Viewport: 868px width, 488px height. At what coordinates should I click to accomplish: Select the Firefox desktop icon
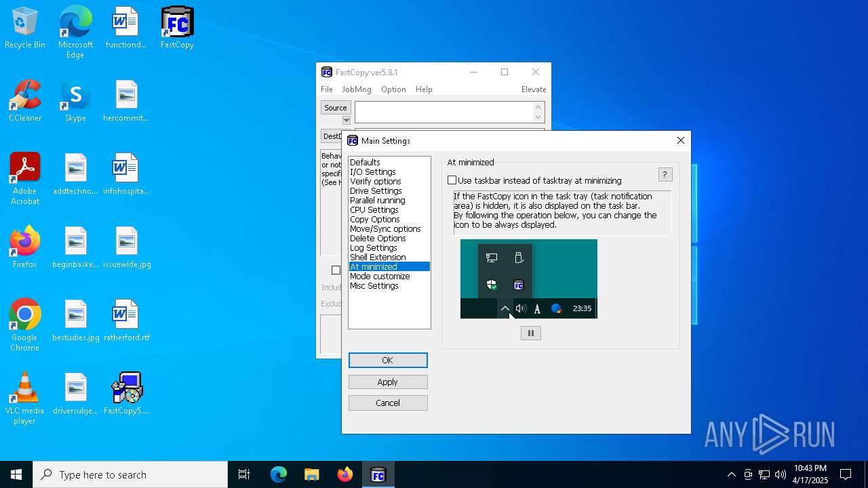25,248
